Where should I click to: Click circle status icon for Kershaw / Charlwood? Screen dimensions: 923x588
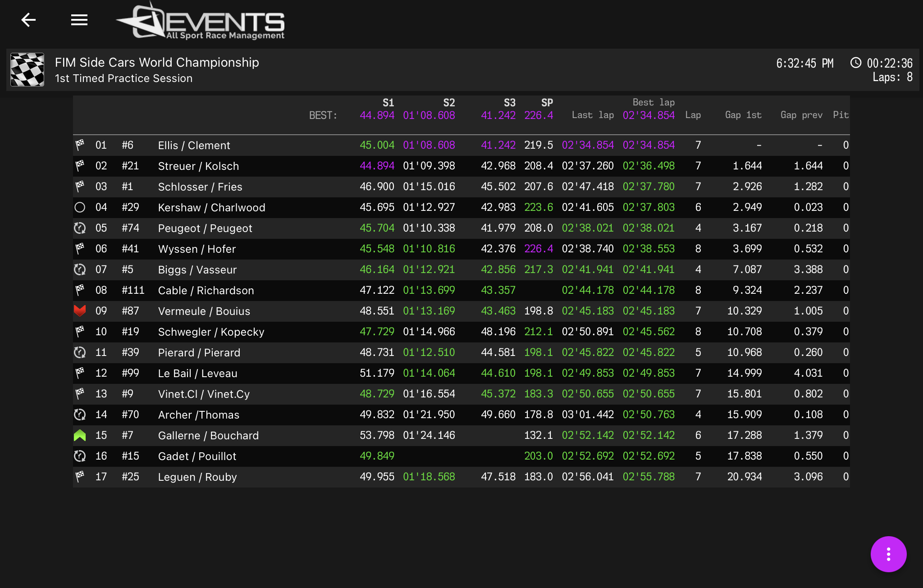point(80,207)
